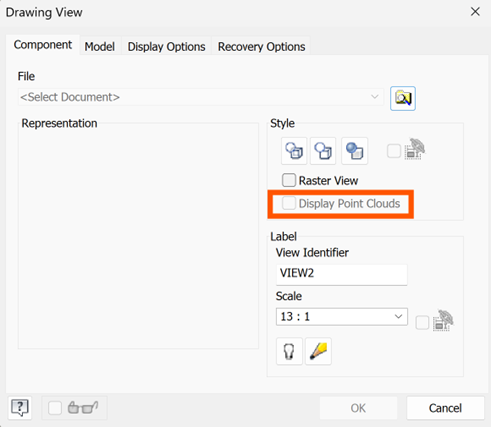Click the VIEW2 View Identifier field
Viewport: 491px width, 427px height.
coord(342,275)
